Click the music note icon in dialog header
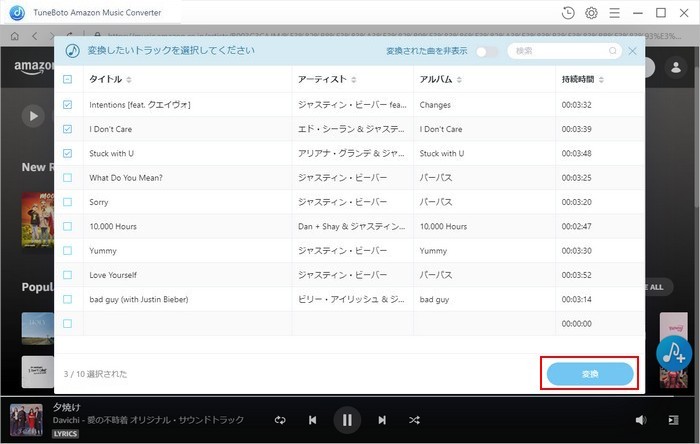Viewport: 700px width, 444px height. pos(72,51)
